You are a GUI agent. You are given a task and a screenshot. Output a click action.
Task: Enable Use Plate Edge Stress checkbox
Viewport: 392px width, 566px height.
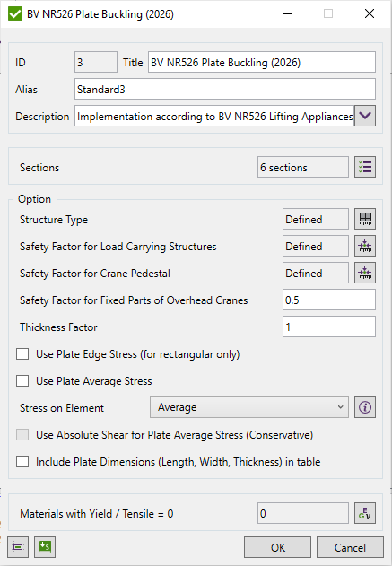click(x=22, y=354)
